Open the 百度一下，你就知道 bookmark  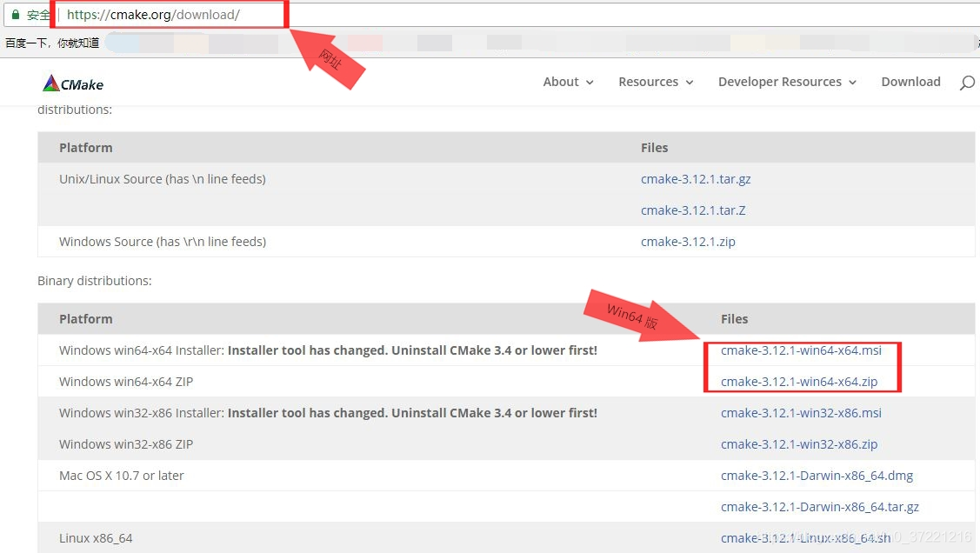(52, 43)
